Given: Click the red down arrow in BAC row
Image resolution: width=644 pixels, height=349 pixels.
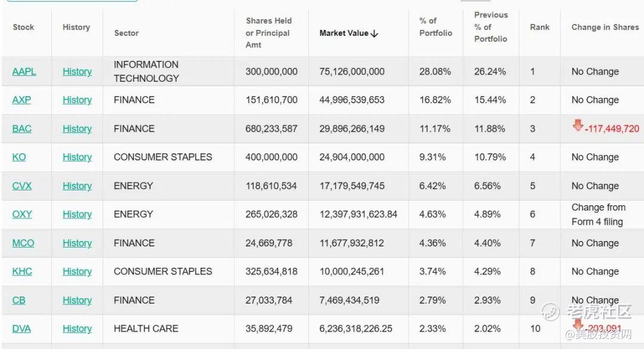Looking at the screenshot, I should point(577,125).
